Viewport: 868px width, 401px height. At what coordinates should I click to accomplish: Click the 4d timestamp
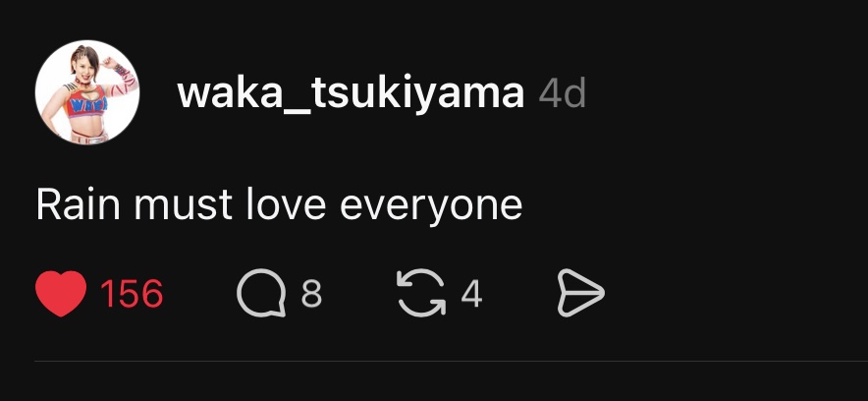point(562,93)
